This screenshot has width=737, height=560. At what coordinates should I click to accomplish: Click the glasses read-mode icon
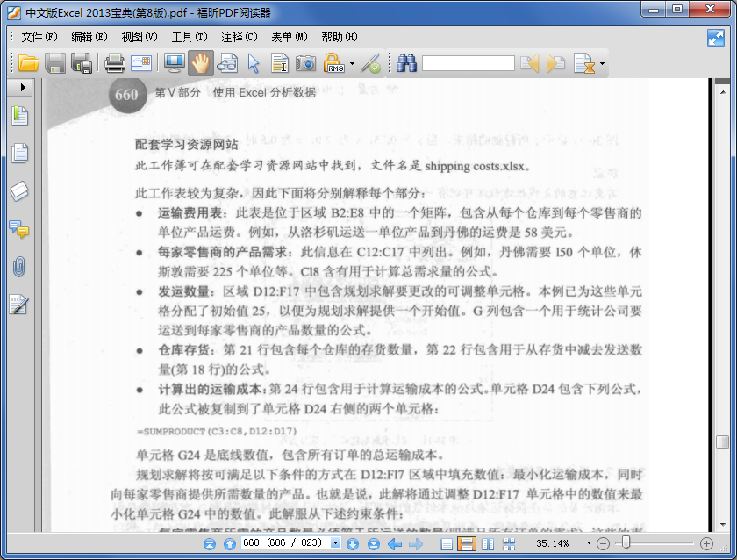click(x=227, y=63)
